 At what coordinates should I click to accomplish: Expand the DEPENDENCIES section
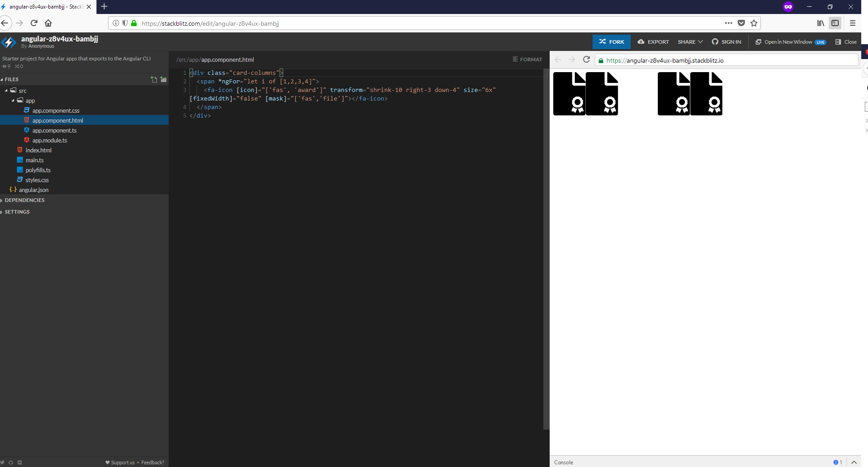pyautogui.click(x=24, y=200)
